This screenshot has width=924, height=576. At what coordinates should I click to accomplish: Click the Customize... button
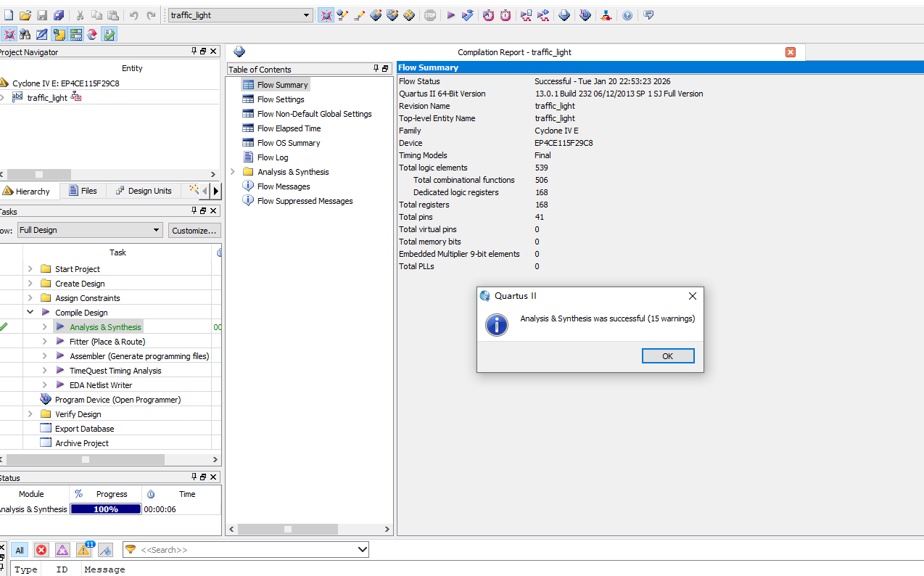click(x=194, y=230)
